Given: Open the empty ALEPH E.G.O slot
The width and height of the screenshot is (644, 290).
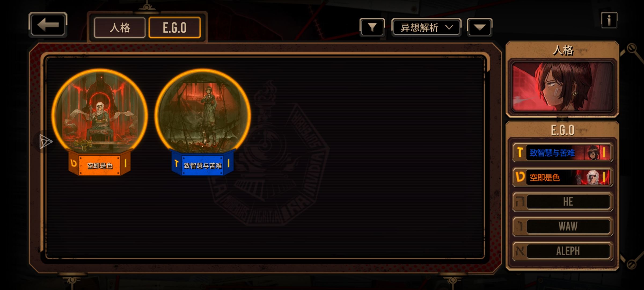Looking at the screenshot, I should [x=563, y=251].
